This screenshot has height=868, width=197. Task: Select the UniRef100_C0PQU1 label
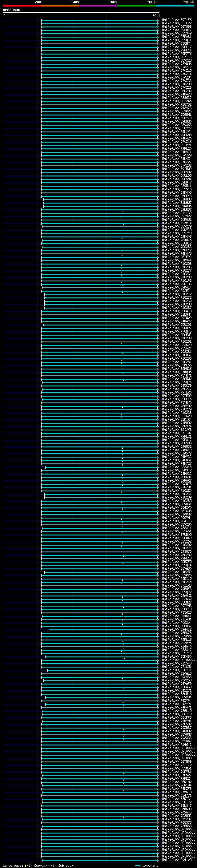(177, 220)
